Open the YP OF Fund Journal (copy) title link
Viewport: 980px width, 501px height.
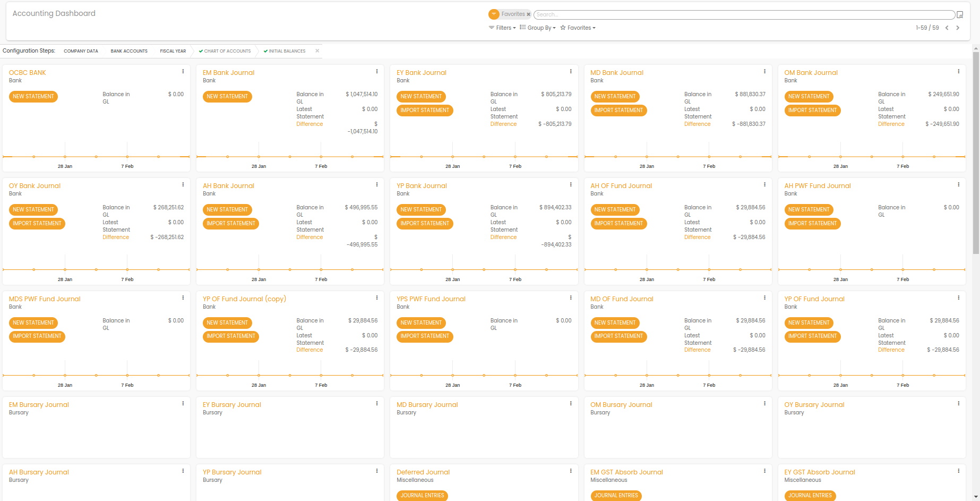click(x=244, y=299)
